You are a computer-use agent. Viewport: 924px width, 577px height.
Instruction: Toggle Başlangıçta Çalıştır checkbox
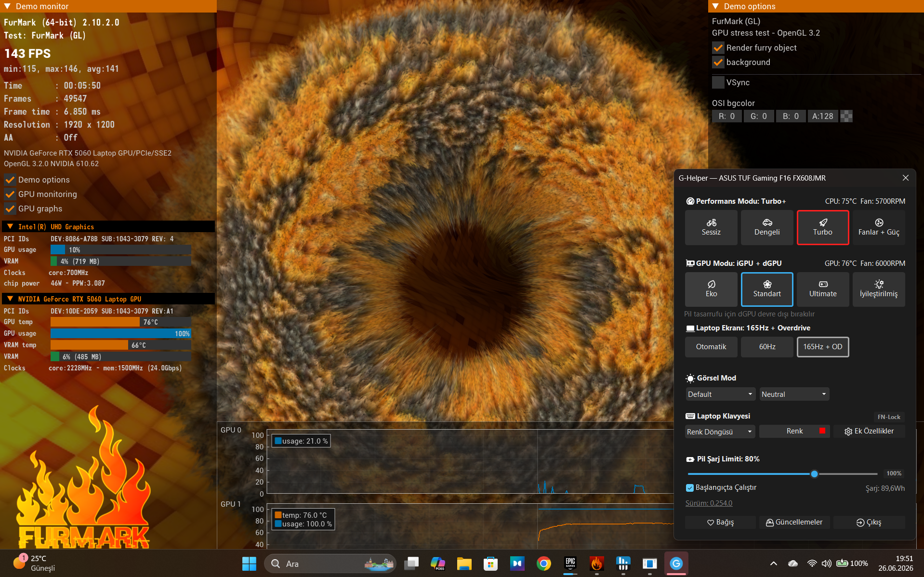(689, 488)
